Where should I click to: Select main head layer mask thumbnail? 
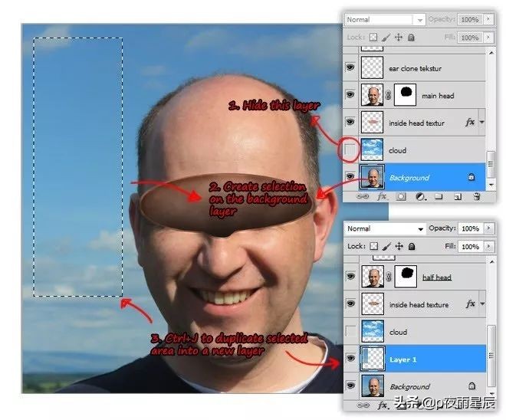click(x=406, y=95)
